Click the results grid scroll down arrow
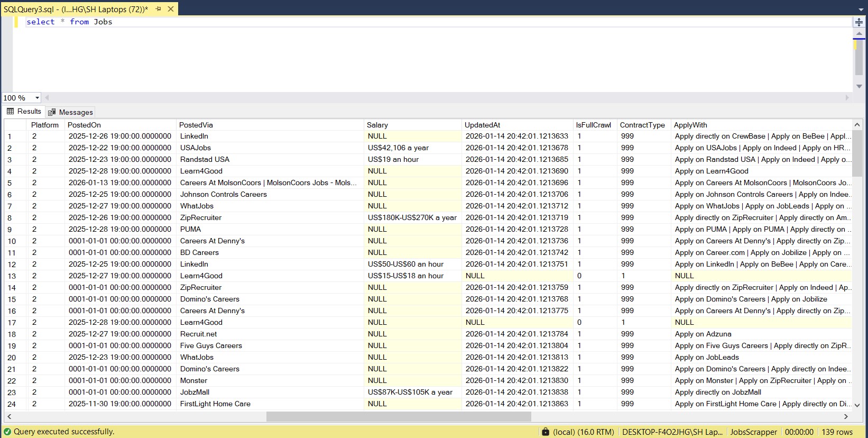The height and width of the screenshot is (438, 868). [x=857, y=405]
